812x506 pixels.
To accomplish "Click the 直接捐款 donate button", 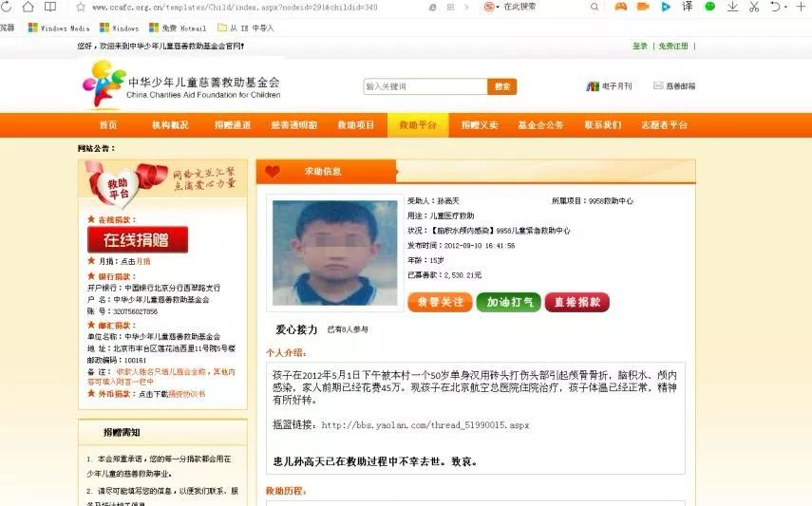I will (x=576, y=302).
